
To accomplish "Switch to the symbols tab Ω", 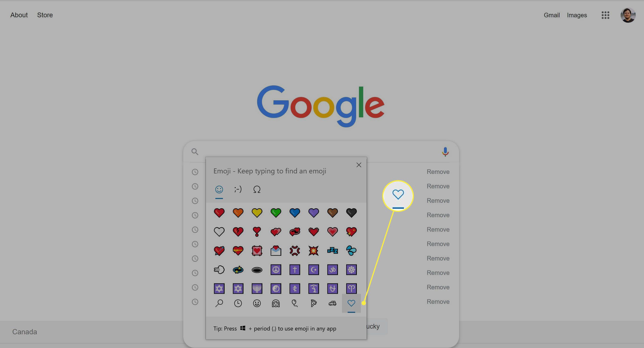I will (256, 189).
